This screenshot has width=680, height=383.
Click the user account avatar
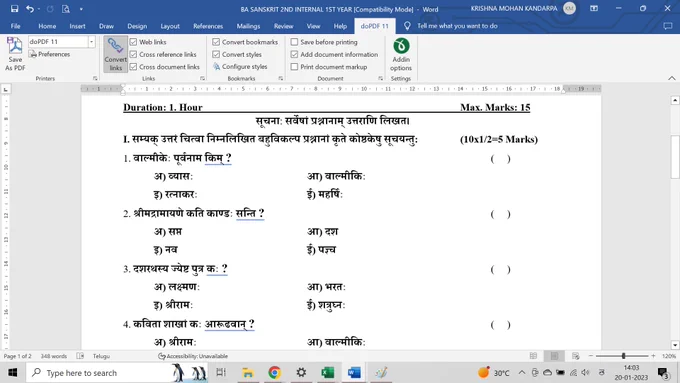pos(569,8)
